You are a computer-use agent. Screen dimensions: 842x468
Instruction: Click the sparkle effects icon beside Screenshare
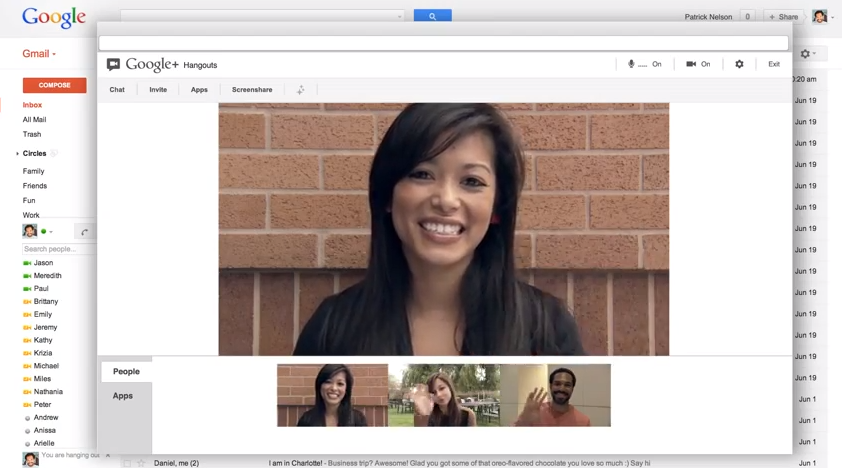[x=301, y=90]
